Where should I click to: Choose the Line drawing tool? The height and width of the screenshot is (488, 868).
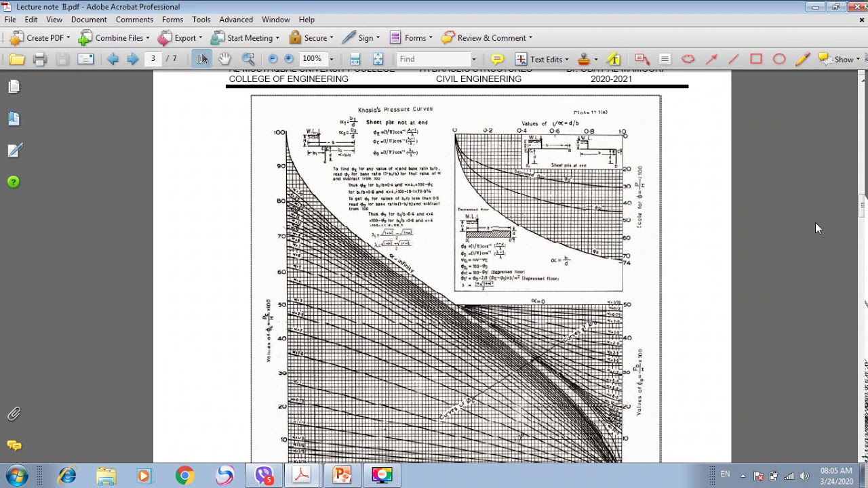pyautogui.click(x=733, y=59)
